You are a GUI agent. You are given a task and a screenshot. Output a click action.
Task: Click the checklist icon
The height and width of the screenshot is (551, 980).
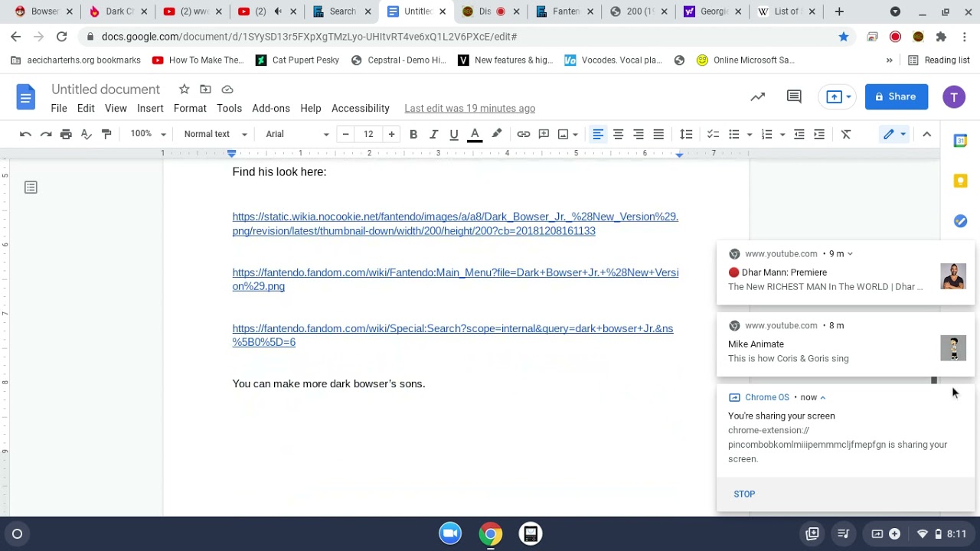pyautogui.click(x=713, y=134)
